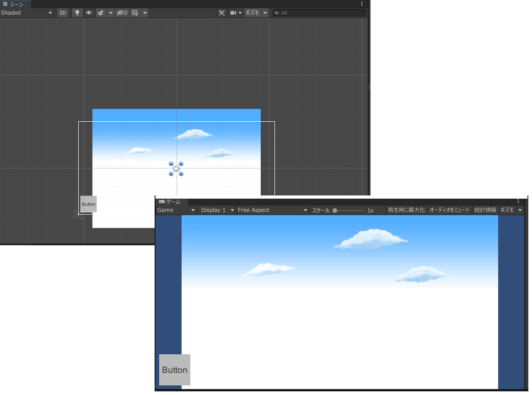Enable 2D view mode in Scene view

pos(62,13)
